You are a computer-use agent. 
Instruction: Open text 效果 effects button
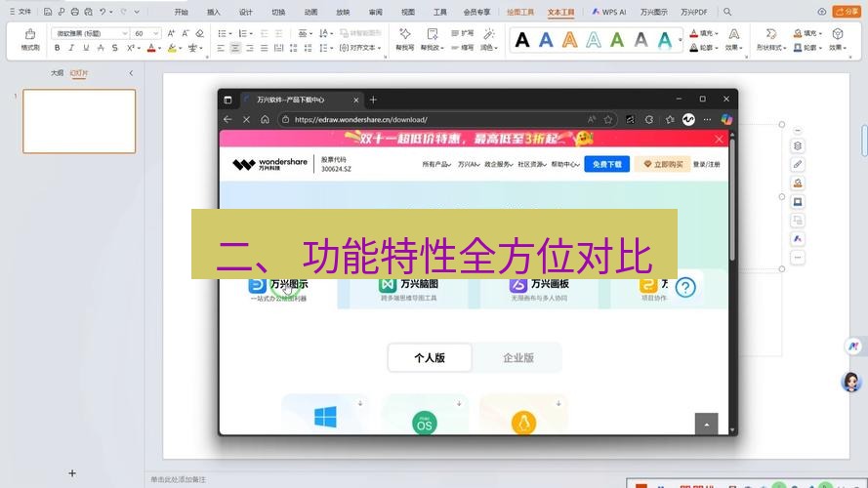coord(734,40)
